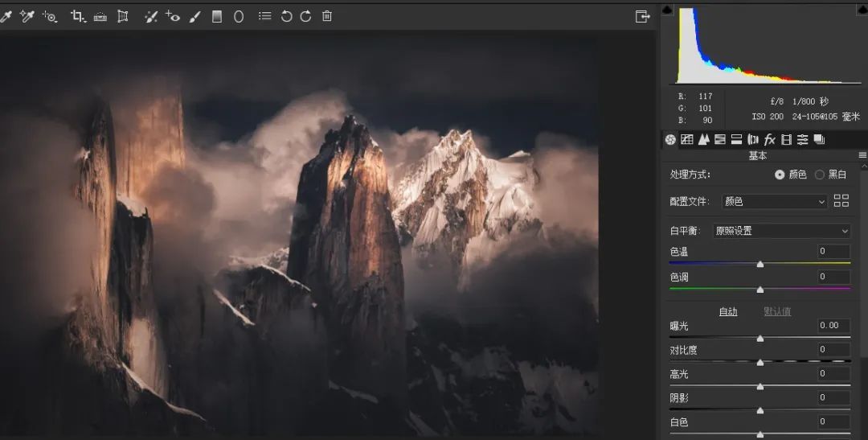Viewport: 868px width, 440px height.
Task: Open the 配置文件 dropdown
Action: (x=774, y=202)
